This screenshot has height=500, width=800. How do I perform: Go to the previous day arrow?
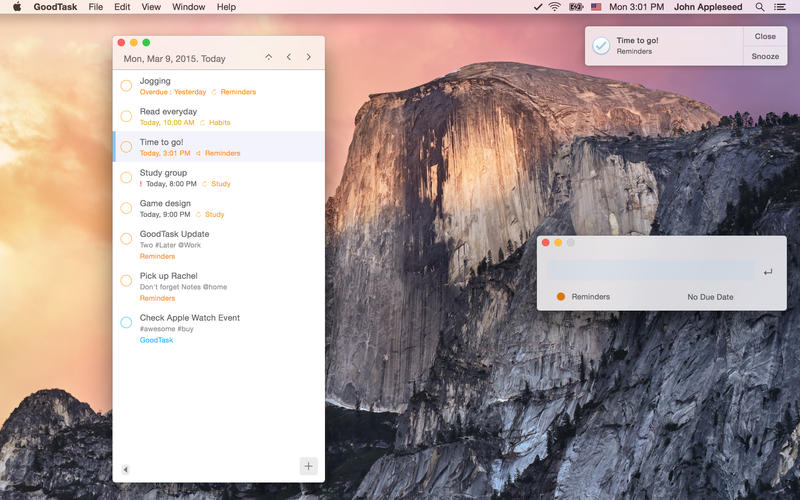(289, 58)
